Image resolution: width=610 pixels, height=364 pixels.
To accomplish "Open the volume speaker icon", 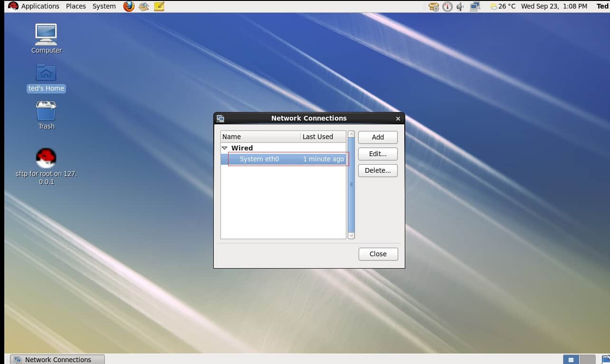I will pyautogui.click(x=460, y=7).
